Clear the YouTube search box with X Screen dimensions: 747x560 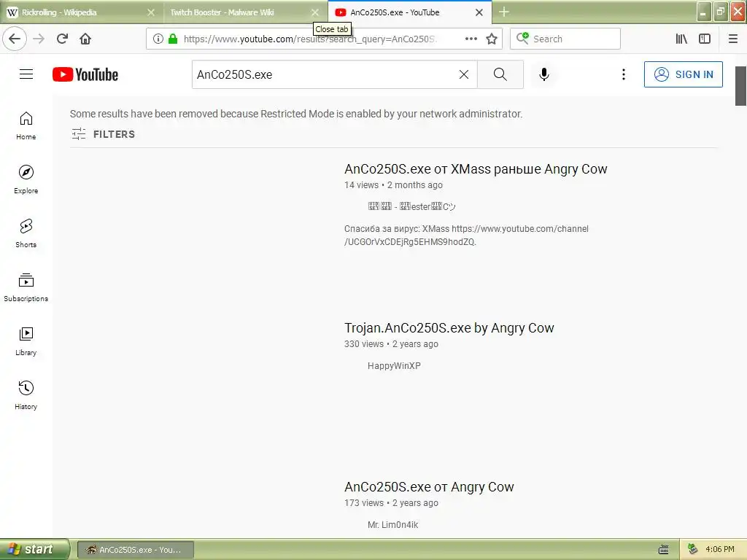point(463,74)
